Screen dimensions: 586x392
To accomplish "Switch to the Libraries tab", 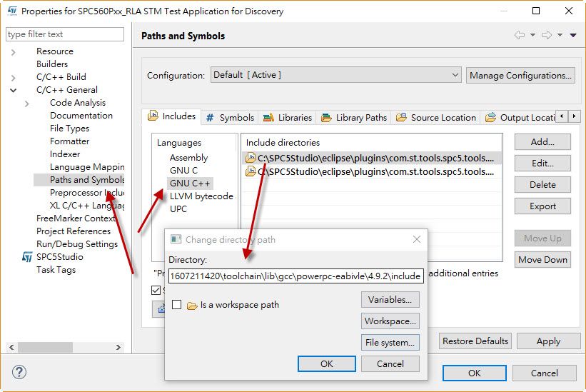I will [288, 117].
